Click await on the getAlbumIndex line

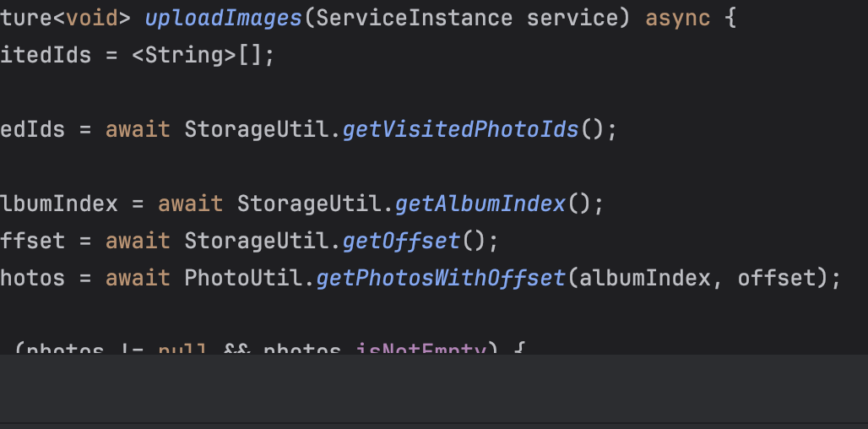(190, 204)
